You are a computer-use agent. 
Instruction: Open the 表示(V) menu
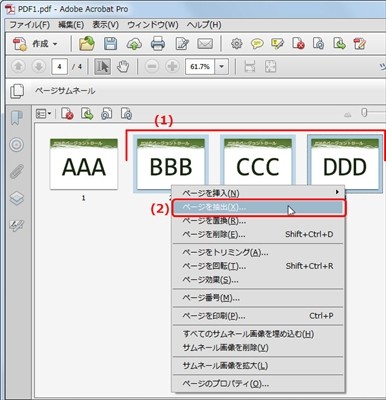pyautogui.click(x=106, y=25)
